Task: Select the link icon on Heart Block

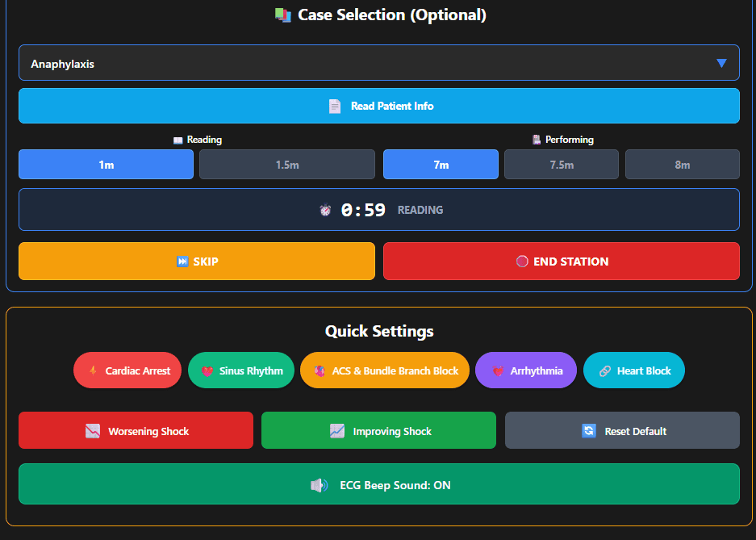Action: (607, 370)
